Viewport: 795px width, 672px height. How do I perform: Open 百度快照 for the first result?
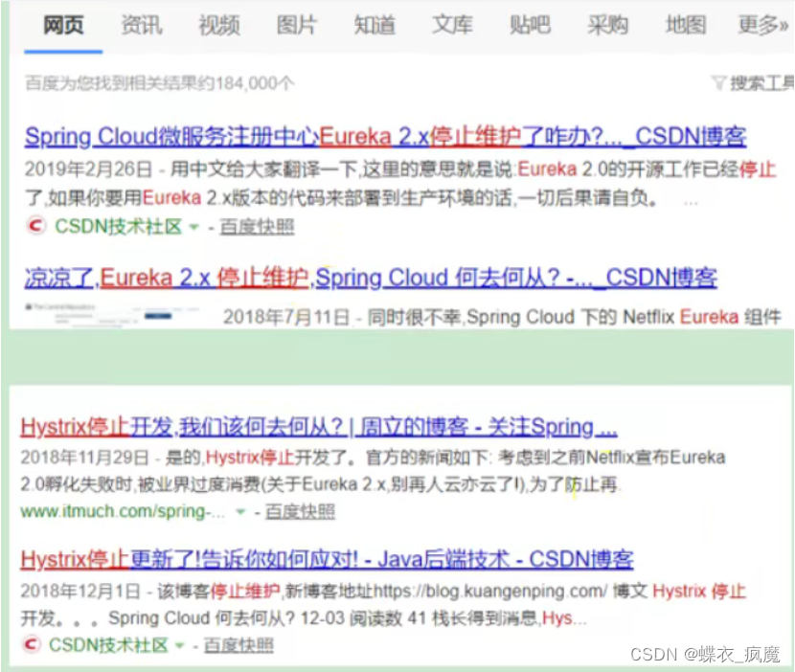[257, 227]
